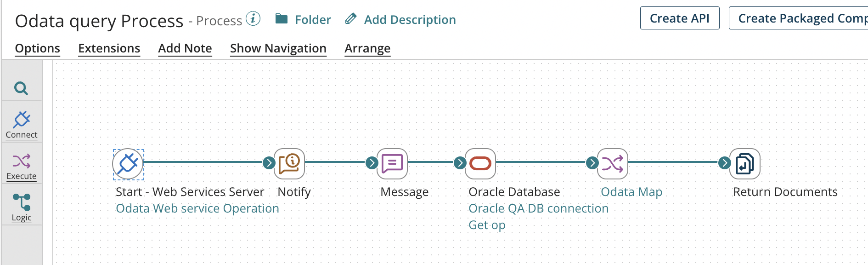Click the Odata Map shape
The width and height of the screenshot is (868, 265).
612,164
